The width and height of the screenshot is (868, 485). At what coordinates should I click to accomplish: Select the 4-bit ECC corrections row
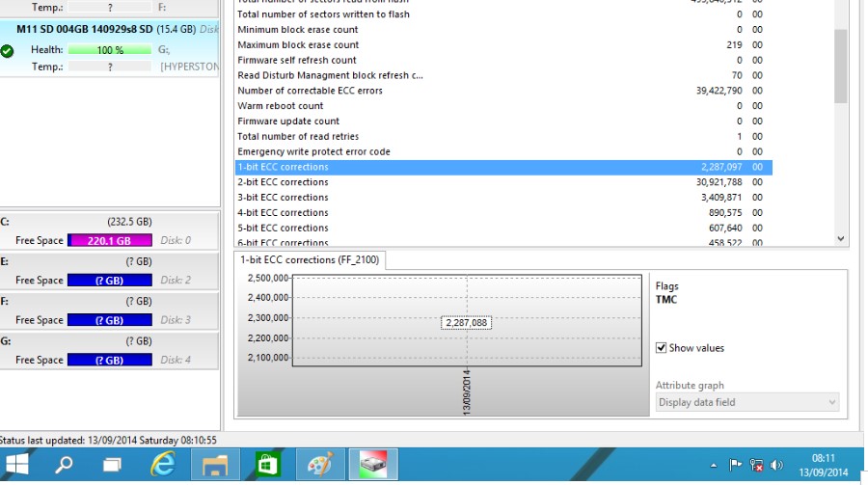click(503, 212)
